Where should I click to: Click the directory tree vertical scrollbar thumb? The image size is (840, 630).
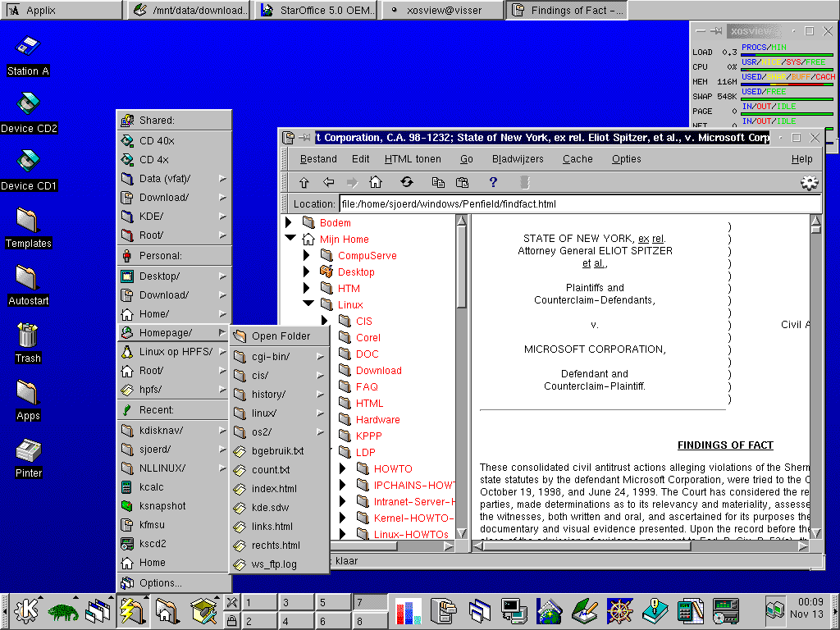[x=461, y=267]
